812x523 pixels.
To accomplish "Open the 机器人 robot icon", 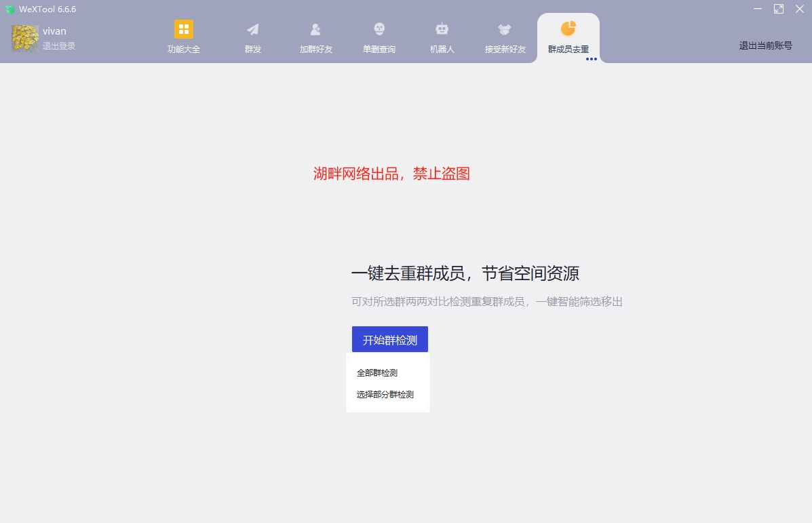I will coord(442,30).
